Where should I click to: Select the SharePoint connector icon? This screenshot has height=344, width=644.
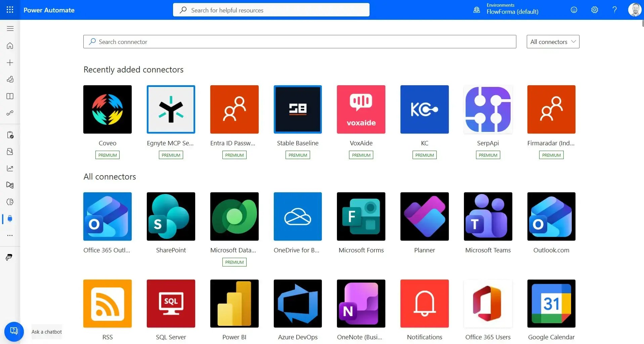coord(171,216)
